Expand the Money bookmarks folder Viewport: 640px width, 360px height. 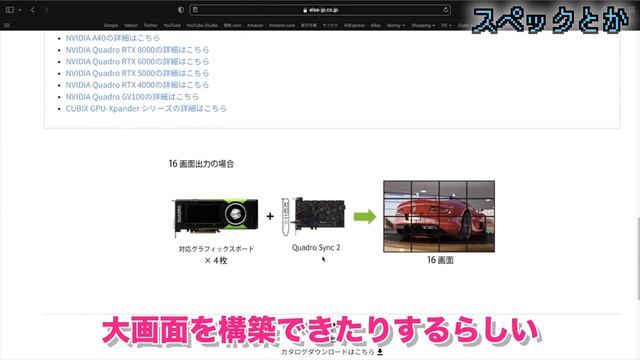coord(396,25)
